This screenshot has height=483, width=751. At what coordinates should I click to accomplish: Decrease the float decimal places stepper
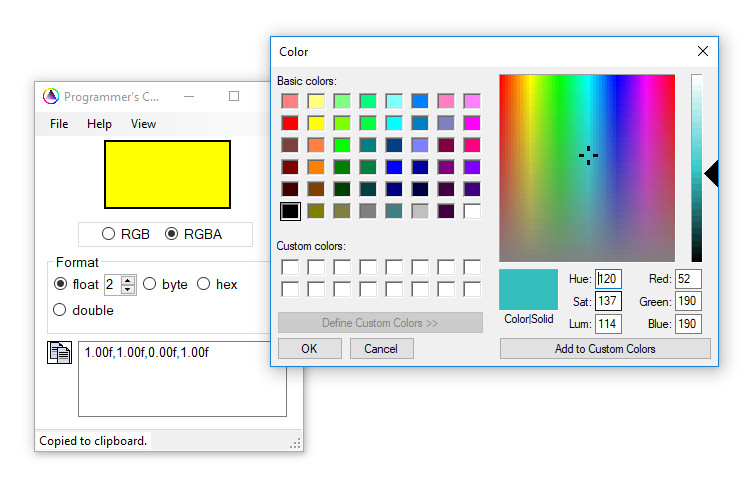[128, 289]
